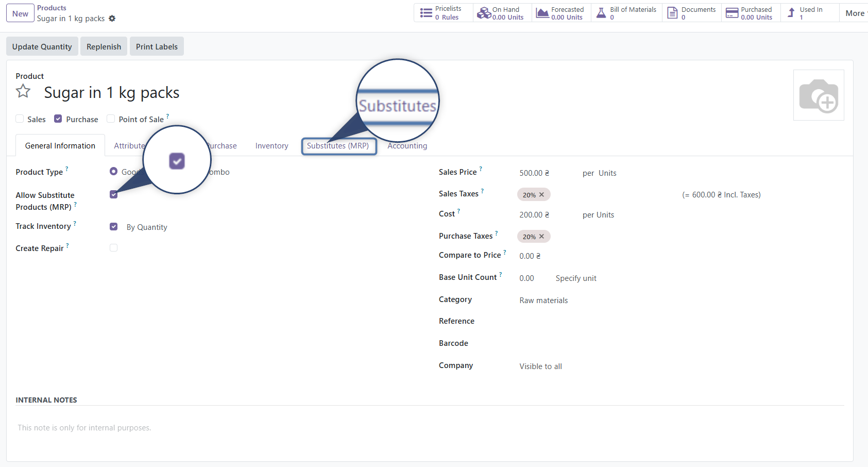Viewport: 868px width, 467px height.
Task: Upload a product image via the camera placeholder
Action: (819, 95)
